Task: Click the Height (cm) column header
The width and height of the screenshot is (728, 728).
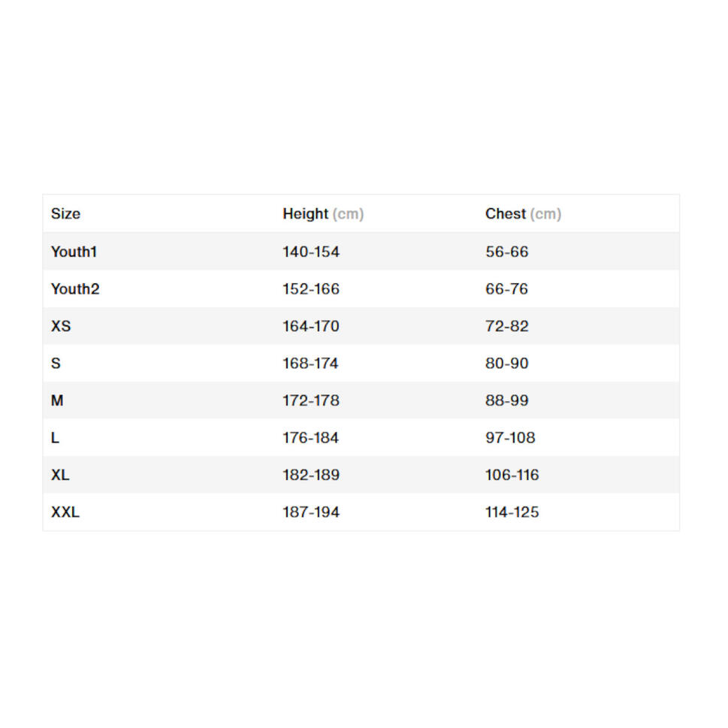Action: 323,214
